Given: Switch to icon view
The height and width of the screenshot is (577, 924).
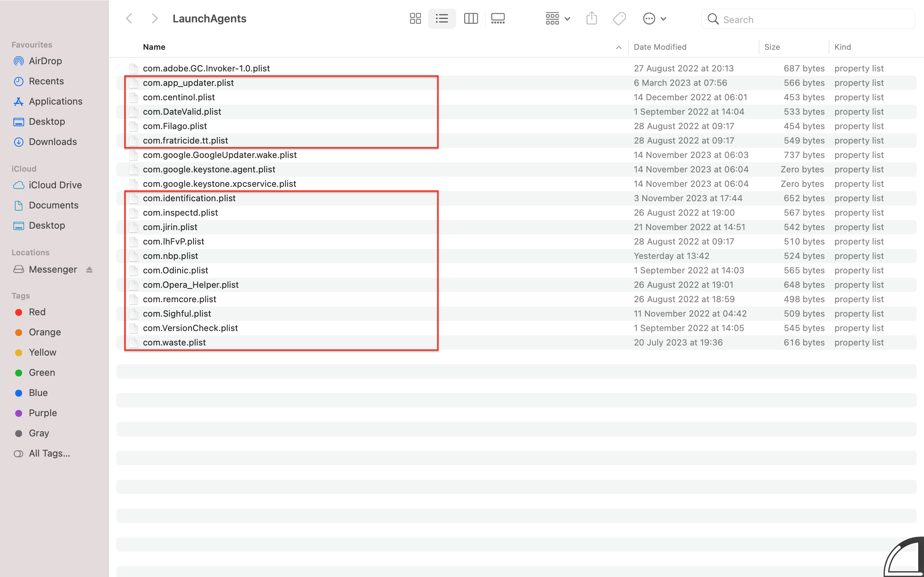Looking at the screenshot, I should 415,19.
